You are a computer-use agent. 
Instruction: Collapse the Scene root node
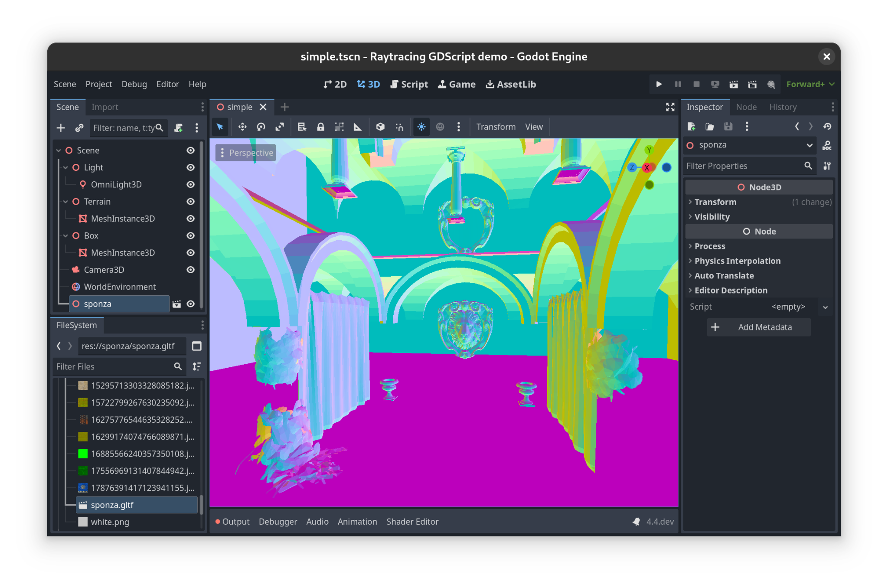(59, 150)
